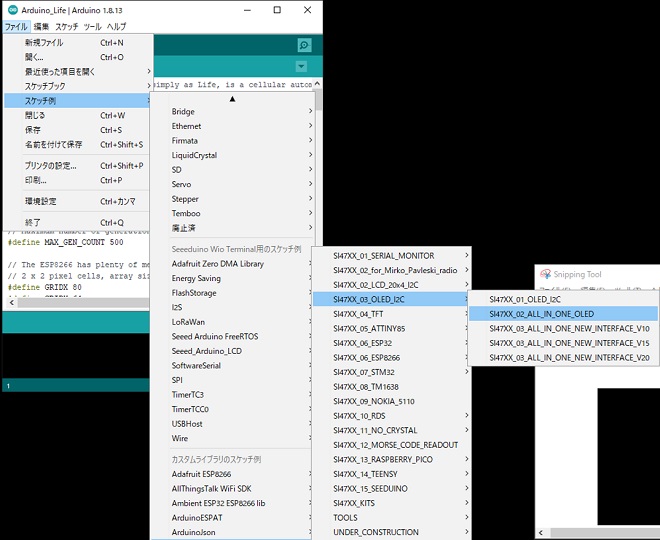Image resolution: width=660 pixels, height=540 pixels.
Task: Open ArduinoJson examples
Action: click(x=233, y=532)
